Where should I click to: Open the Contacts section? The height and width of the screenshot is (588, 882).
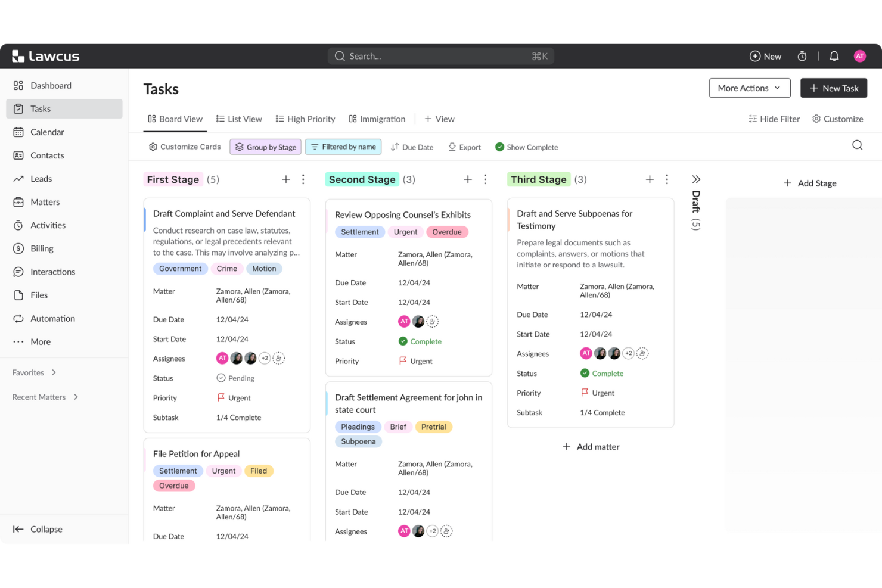point(47,155)
